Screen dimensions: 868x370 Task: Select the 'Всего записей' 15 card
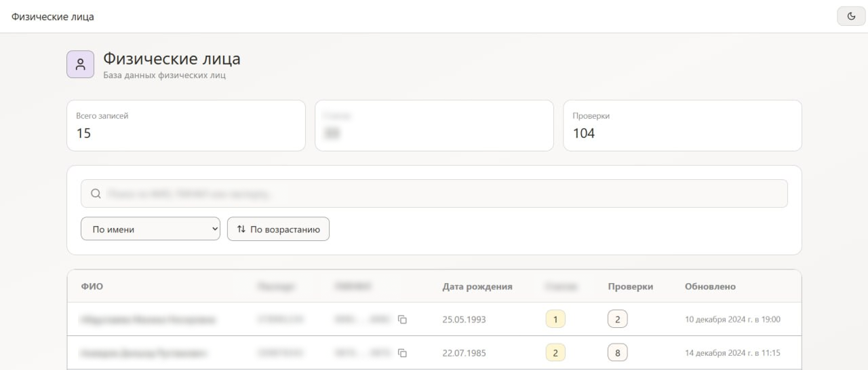pos(186,126)
